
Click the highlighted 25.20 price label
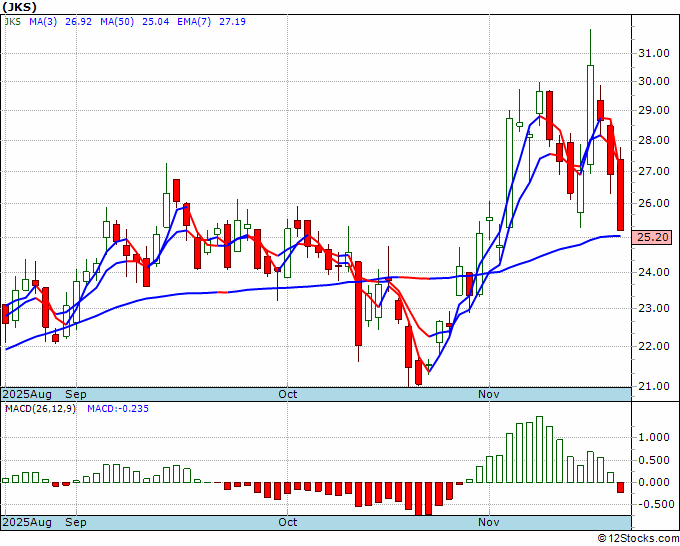653,237
